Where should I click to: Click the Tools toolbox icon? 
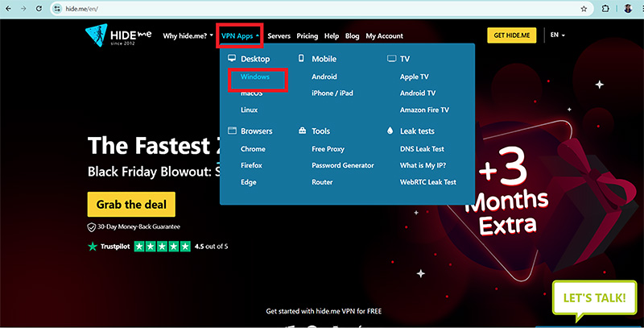pyautogui.click(x=303, y=131)
